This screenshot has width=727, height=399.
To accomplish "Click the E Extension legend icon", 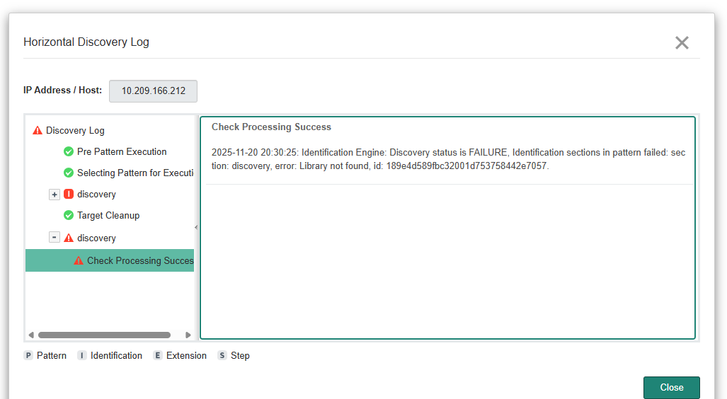I will pyautogui.click(x=158, y=355).
